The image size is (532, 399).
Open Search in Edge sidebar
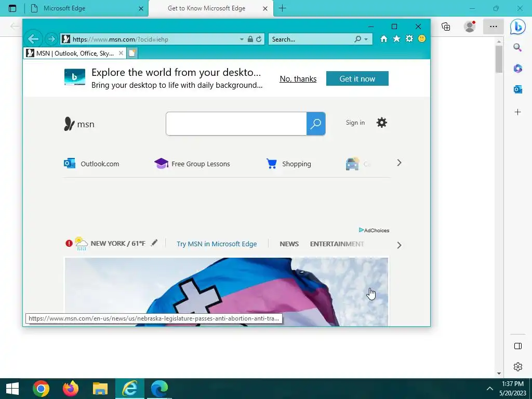(x=517, y=47)
